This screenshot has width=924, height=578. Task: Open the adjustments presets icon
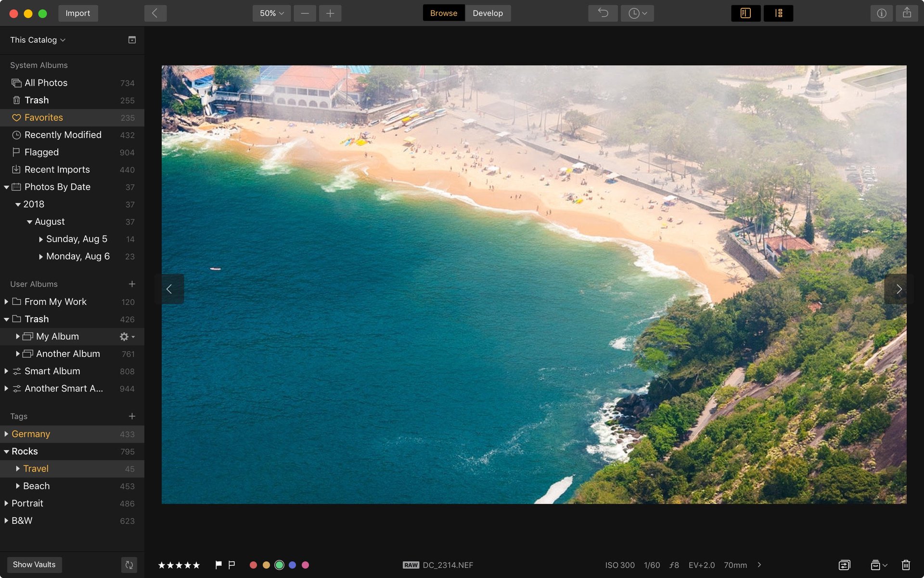point(844,565)
